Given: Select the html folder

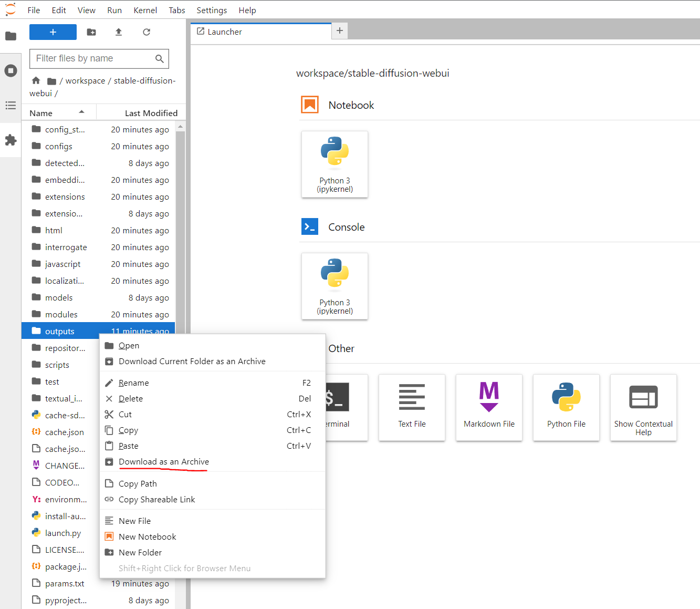Looking at the screenshot, I should pyautogui.click(x=98, y=231).
